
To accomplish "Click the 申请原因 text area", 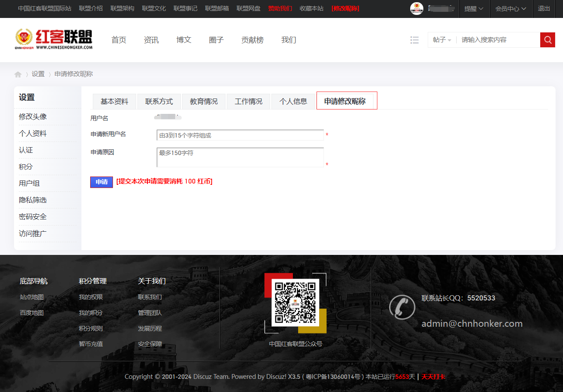I will (x=240, y=158).
